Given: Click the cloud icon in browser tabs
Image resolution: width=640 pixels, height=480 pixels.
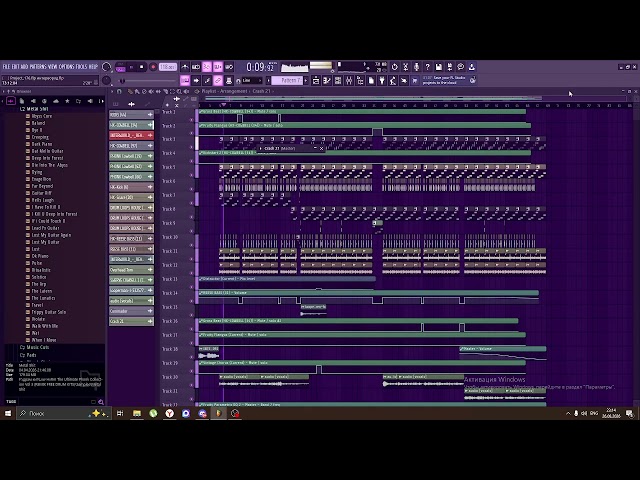Looking at the screenshot, I should (56, 101).
